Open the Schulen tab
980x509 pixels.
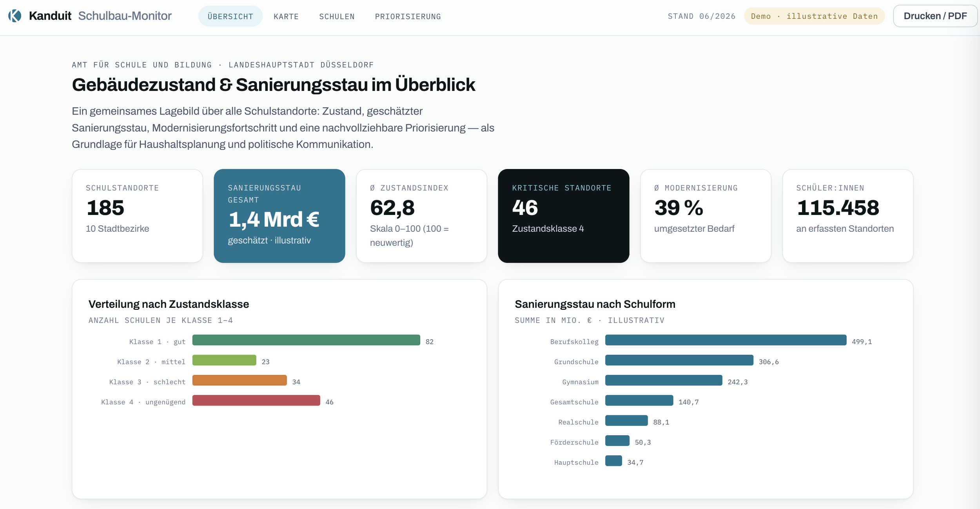(x=337, y=16)
